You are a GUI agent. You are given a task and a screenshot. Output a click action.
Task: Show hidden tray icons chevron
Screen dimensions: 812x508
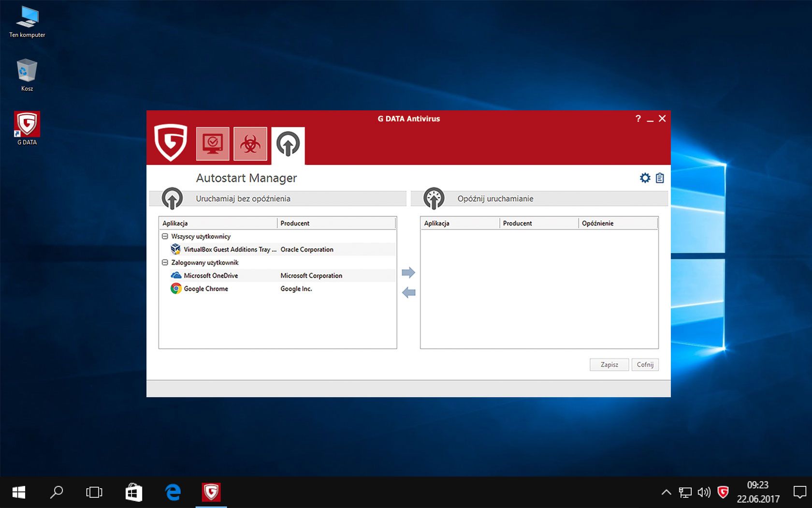click(x=666, y=493)
